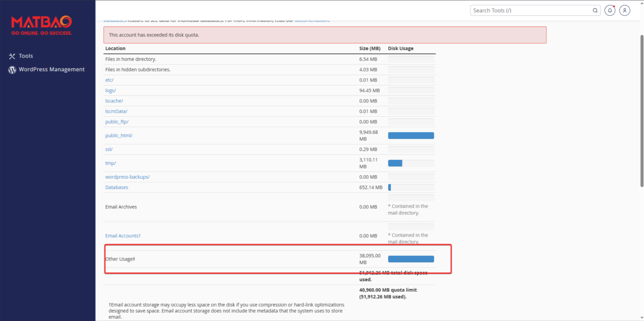
Task: Open the wordpress-backups/ directory link
Action: coord(127,177)
